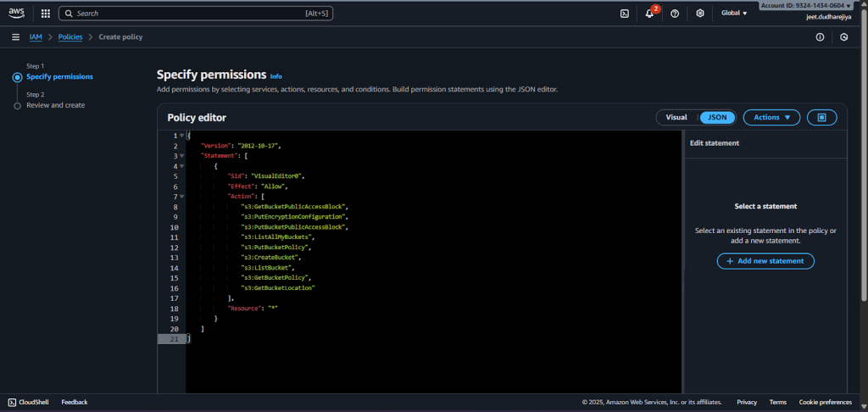868x412 pixels.
Task: Focus the AWS search field
Action: pyautogui.click(x=196, y=14)
